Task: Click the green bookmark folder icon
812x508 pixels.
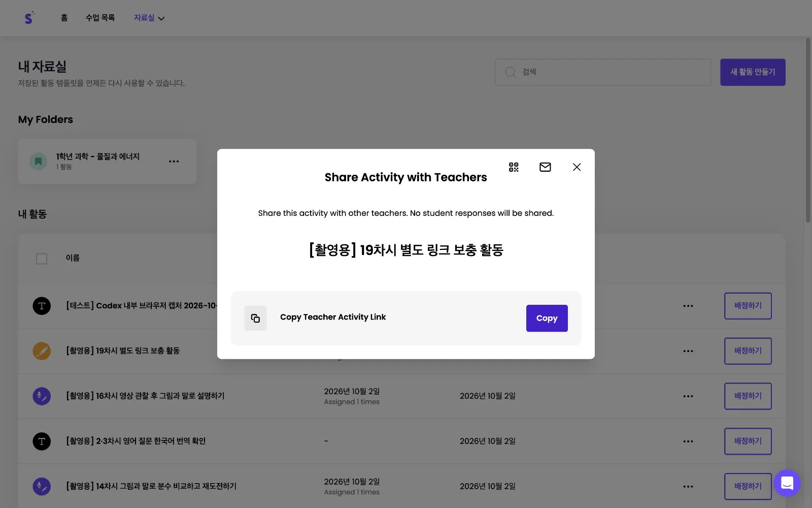Action: pos(38,162)
